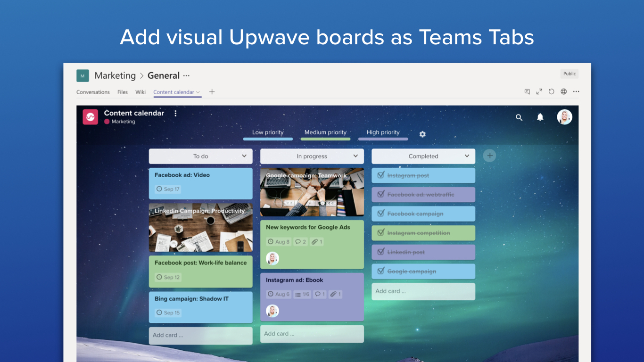Click Sep 17 due date on Facebook ad
This screenshot has height=362, width=644.
tap(168, 189)
